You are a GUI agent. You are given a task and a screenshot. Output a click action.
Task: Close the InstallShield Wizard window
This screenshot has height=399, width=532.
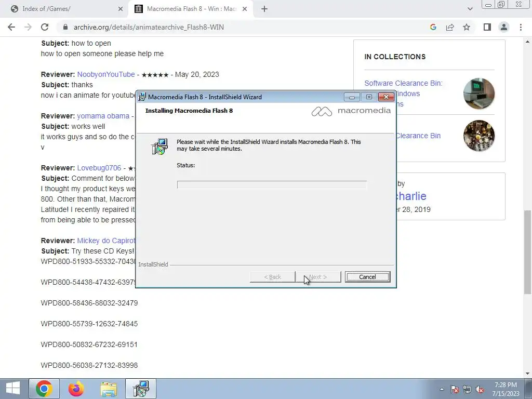pos(386,97)
